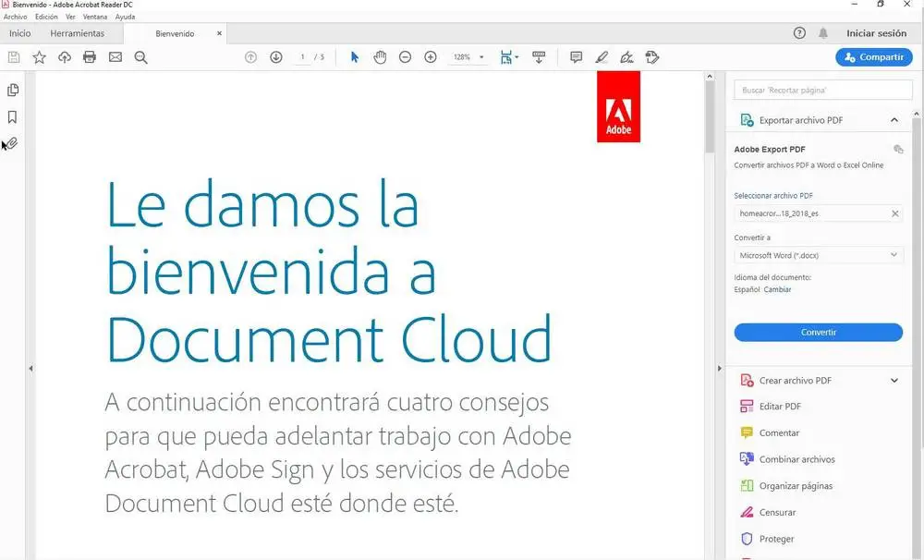Open the Archivo menu
The height and width of the screenshot is (560, 924).
16,17
